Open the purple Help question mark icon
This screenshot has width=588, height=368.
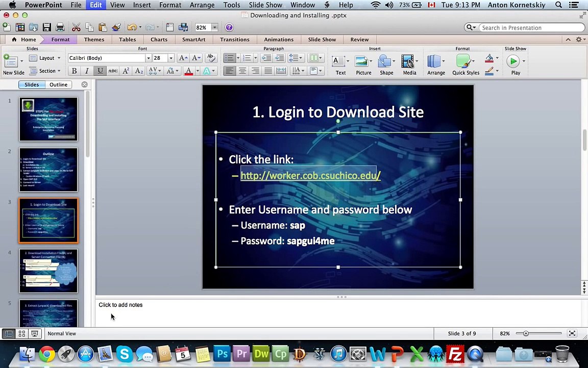(229, 28)
